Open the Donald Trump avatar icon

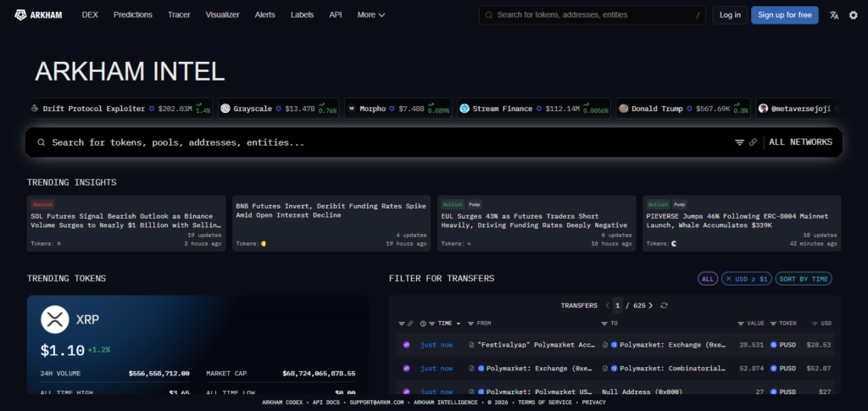point(623,108)
